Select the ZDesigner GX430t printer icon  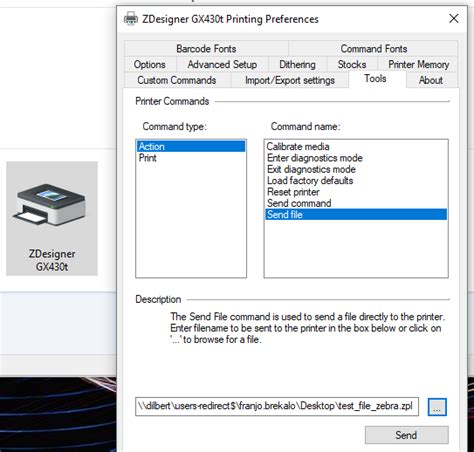pyautogui.click(x=50, y=205)
